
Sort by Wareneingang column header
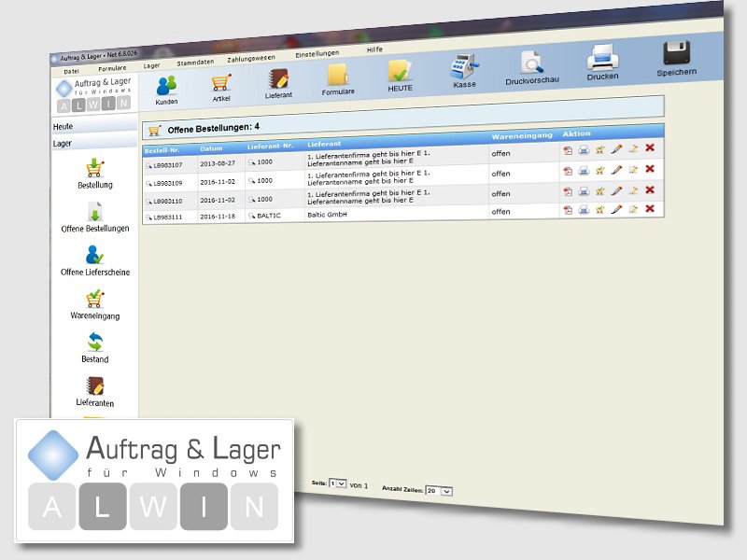(522, 136)
